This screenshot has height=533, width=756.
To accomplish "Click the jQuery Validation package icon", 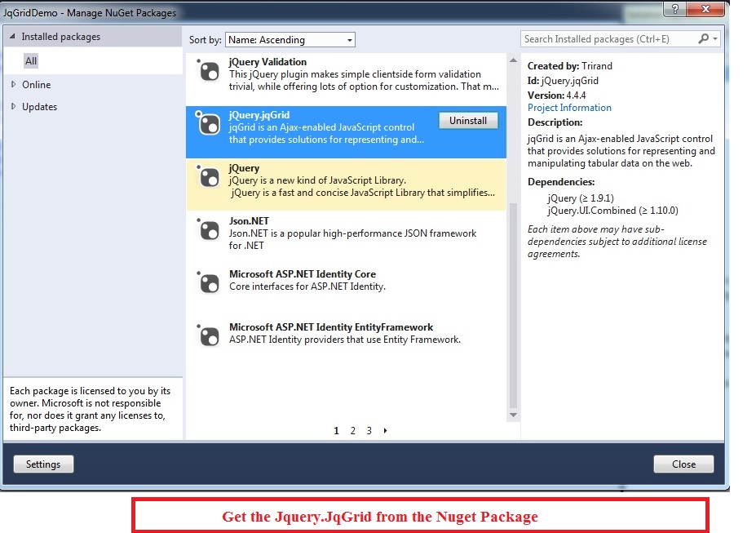I will (x=208, y=71).
